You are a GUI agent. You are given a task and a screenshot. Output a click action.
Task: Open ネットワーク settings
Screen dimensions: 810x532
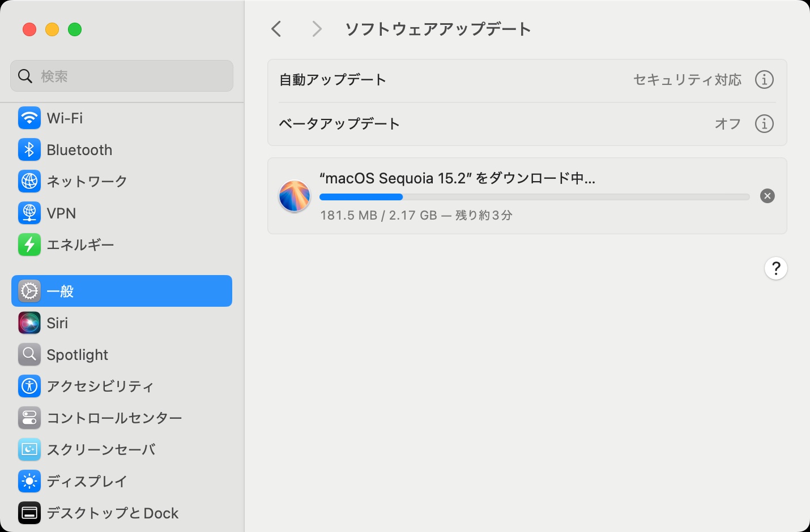[87, 182]
